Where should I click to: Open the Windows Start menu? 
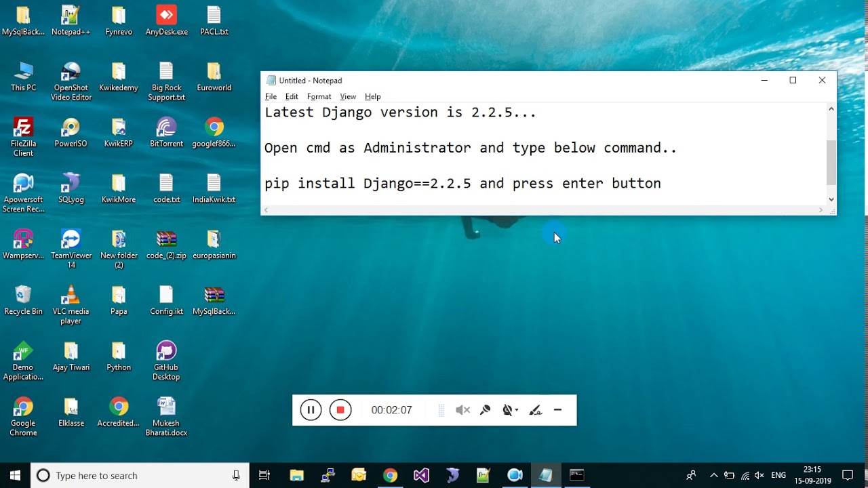point(16,475)
